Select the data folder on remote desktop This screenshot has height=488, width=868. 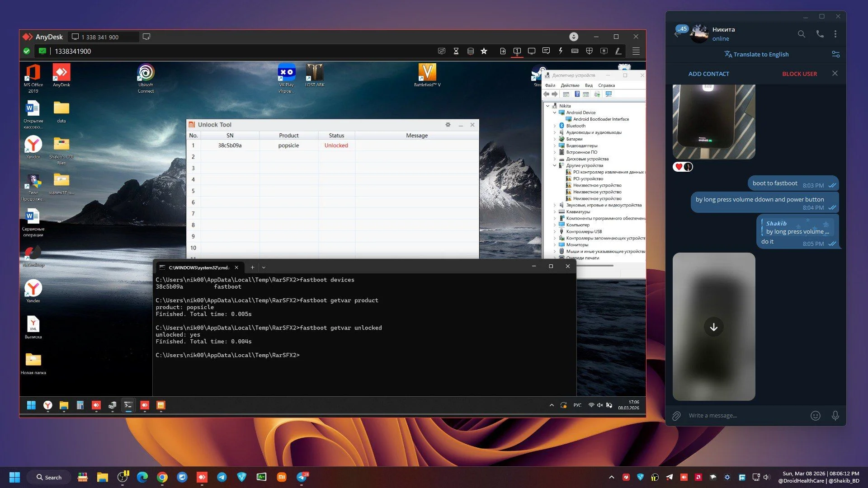tap(61, 112)
